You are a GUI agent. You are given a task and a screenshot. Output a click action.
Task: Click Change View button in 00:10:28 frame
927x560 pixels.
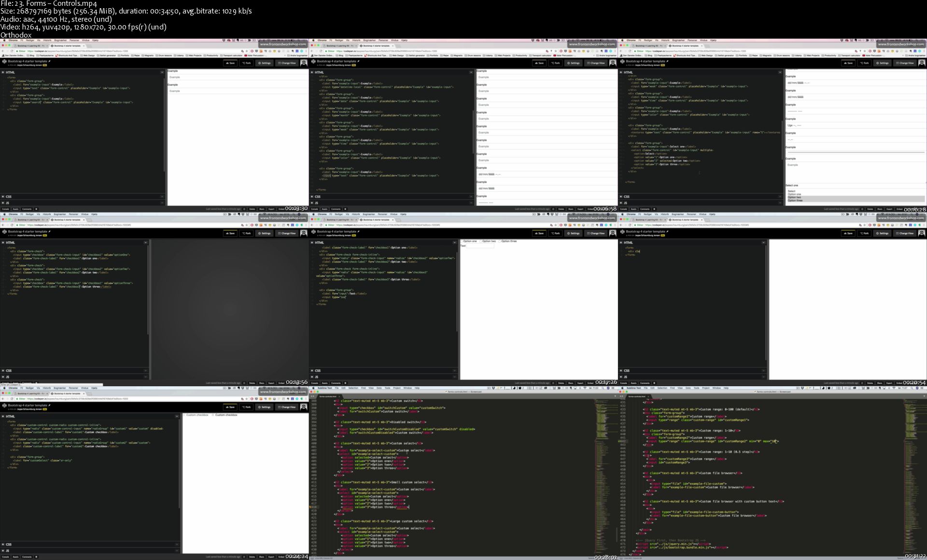pos(905,63)
